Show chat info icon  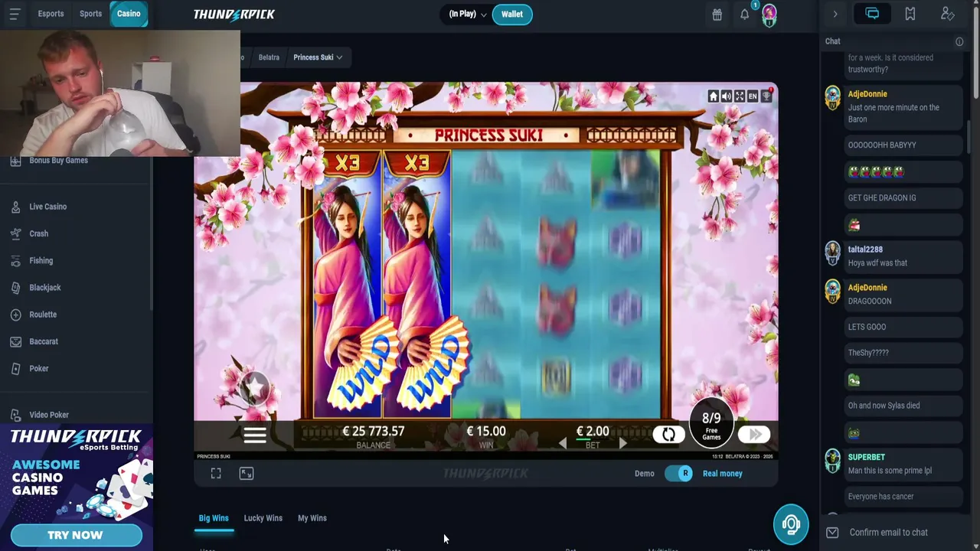(959, 41)
